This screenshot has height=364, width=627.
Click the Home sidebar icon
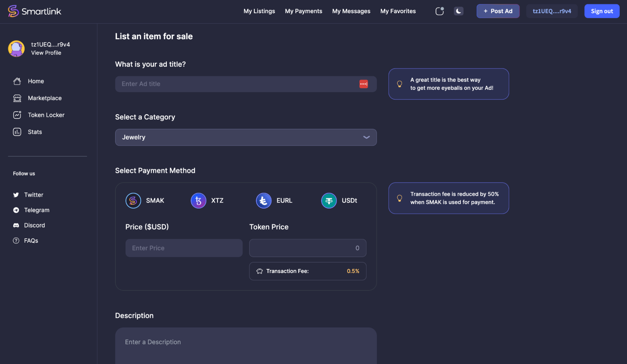point(17,81)
